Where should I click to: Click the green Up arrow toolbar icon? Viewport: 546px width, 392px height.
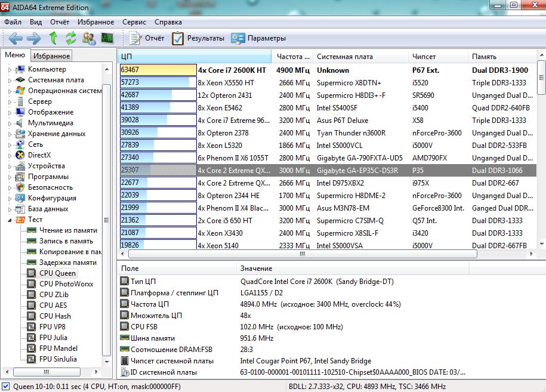(x=53, y=39)
